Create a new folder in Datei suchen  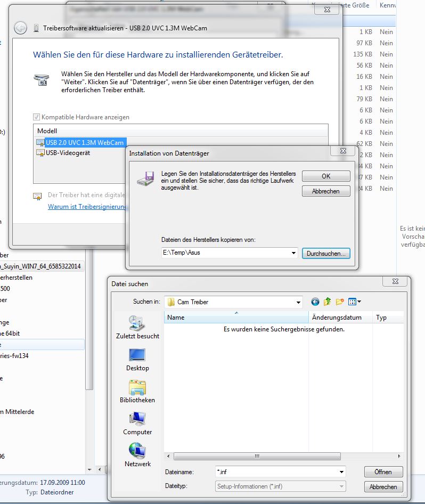pyautogui.click(x=340, y=302)
